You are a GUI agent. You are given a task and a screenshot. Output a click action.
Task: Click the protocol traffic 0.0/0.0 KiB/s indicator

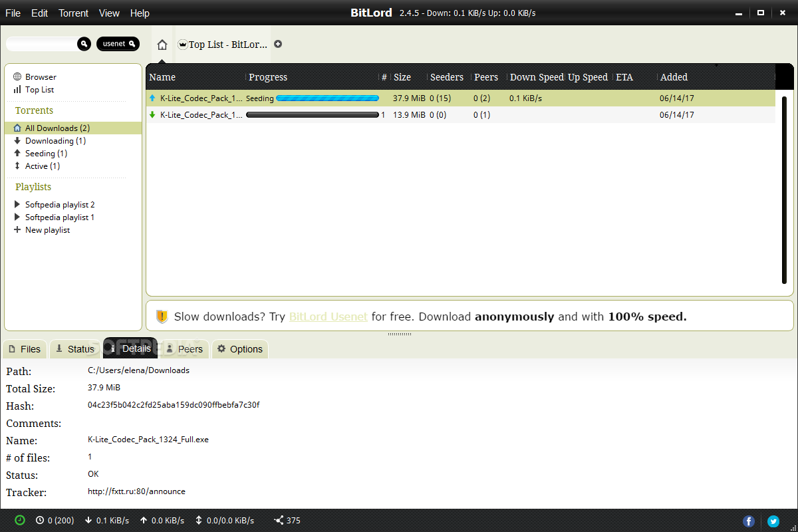click(x=225, y=520)
